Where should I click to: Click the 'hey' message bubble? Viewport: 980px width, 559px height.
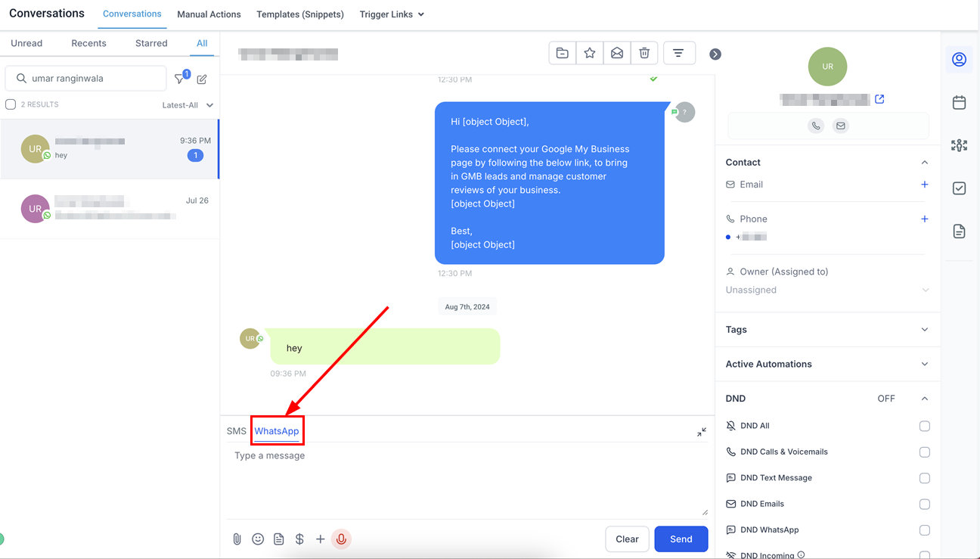tap(385, 347)
